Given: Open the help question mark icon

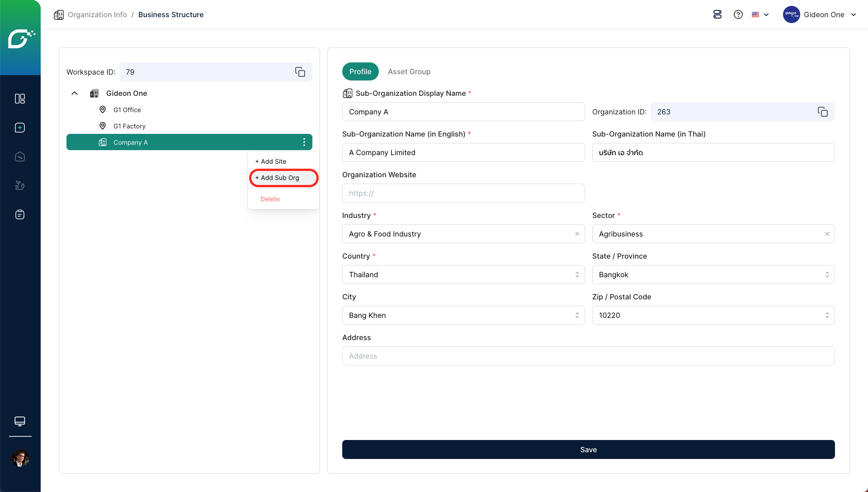Looking at the screenshot, I should (x=738, y=14).
